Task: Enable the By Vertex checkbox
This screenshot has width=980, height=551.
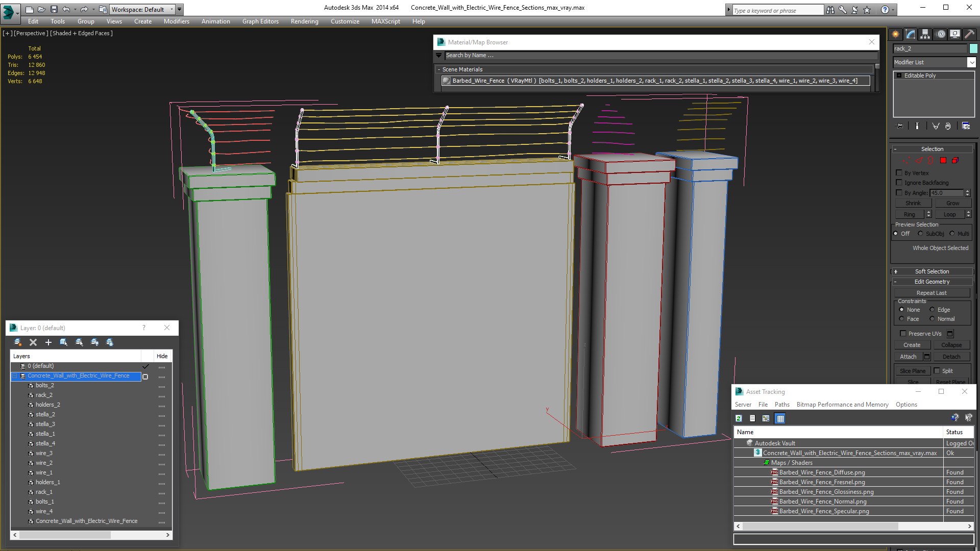Action: 899,173
